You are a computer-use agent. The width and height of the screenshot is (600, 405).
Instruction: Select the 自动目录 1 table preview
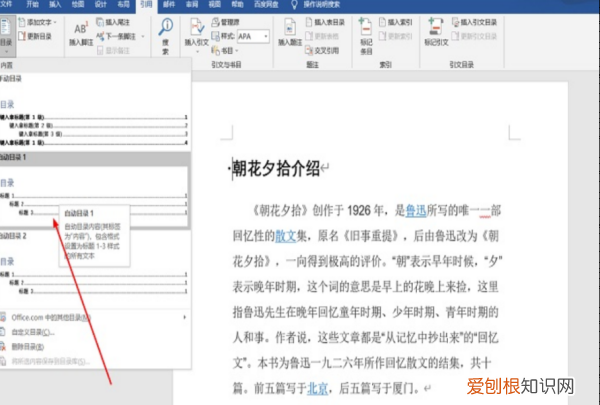click(x=95, y=190)
